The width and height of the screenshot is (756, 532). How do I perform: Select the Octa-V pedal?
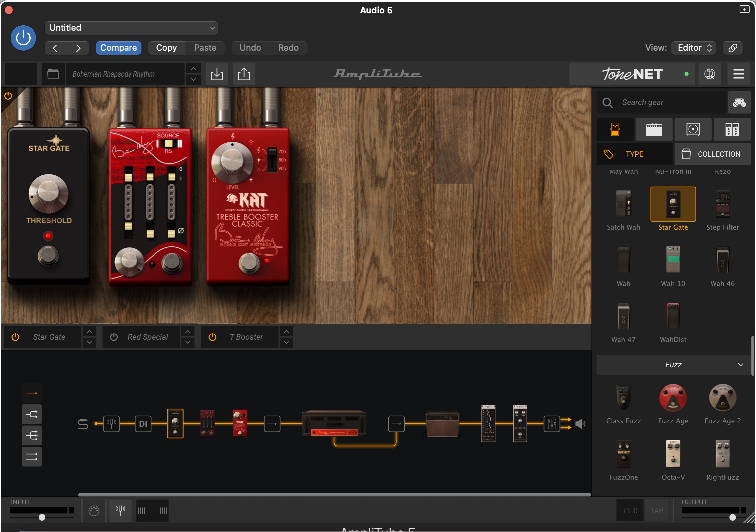[x=673, y=460]
